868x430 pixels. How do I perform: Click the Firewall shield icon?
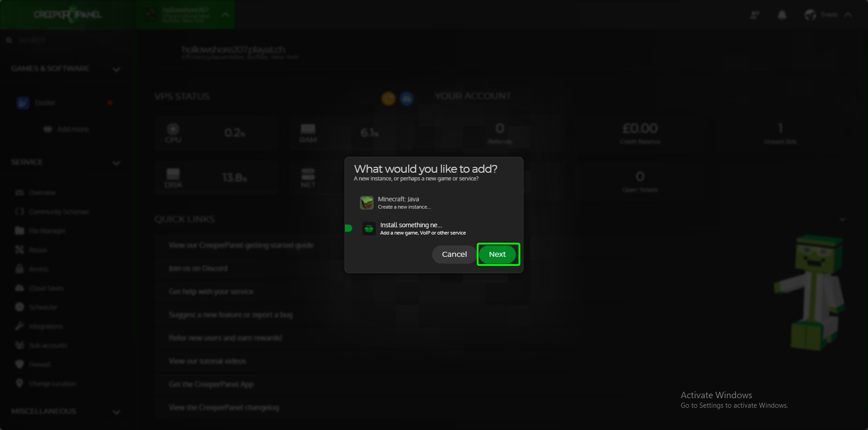tap(20, 364)
